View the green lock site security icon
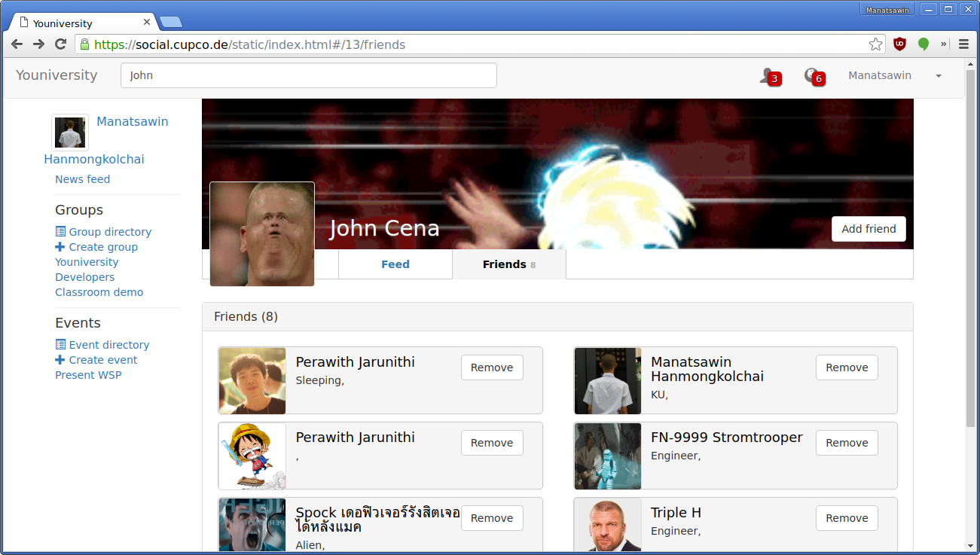The image size is (980, 555). tap(84, 44)
